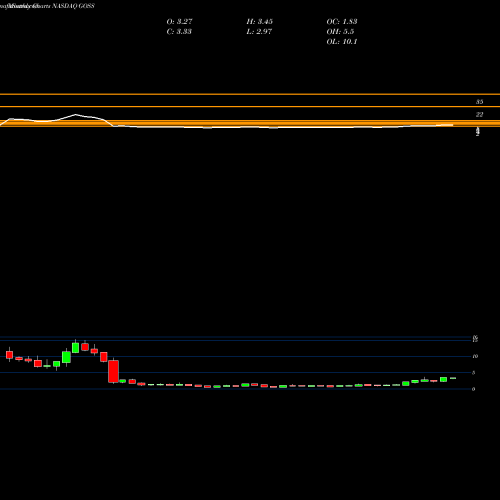Click the OC: 1.83 reading
The image size is (500, 500).
click(342, 22)
